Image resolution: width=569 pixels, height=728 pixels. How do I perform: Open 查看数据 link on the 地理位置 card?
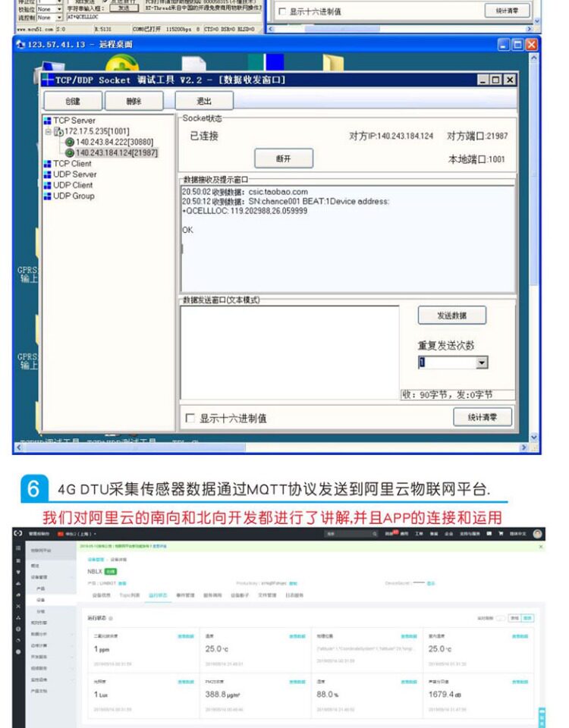(409, 636)
